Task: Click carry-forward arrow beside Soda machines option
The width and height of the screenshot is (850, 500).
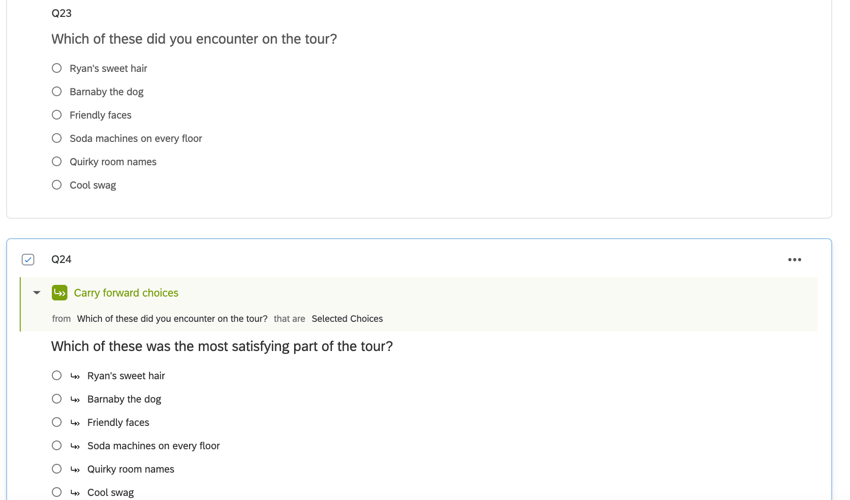Action: pos(75,446)
